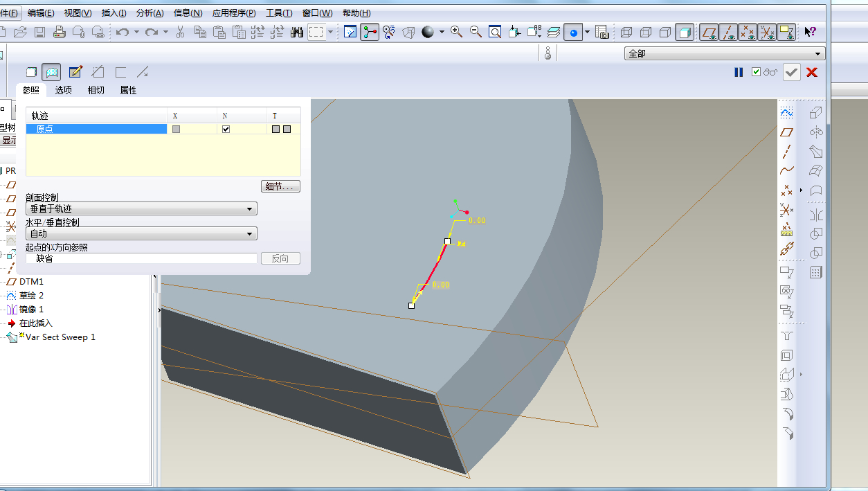Cancel the feature with the red X
The image size is (868, 491).
pyautogui.click(x=812, y=72)
